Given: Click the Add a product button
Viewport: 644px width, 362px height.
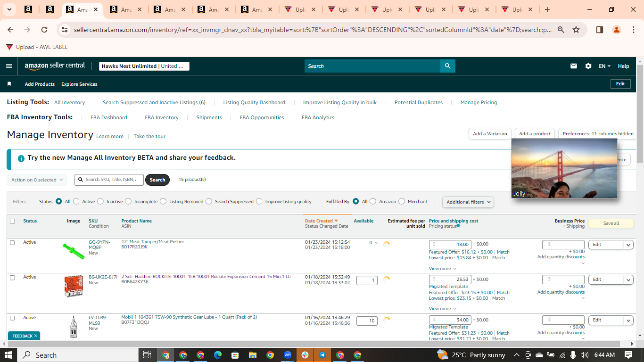Looking at the screenshot, I should 535,133.
